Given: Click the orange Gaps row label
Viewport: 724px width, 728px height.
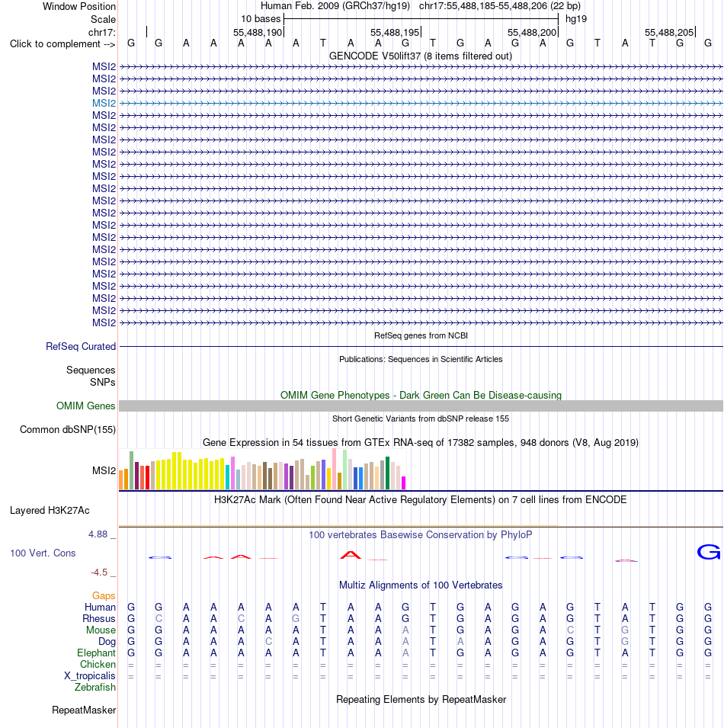Looking at the screenshot, I should pyautogui.click(x=104, y=595).
